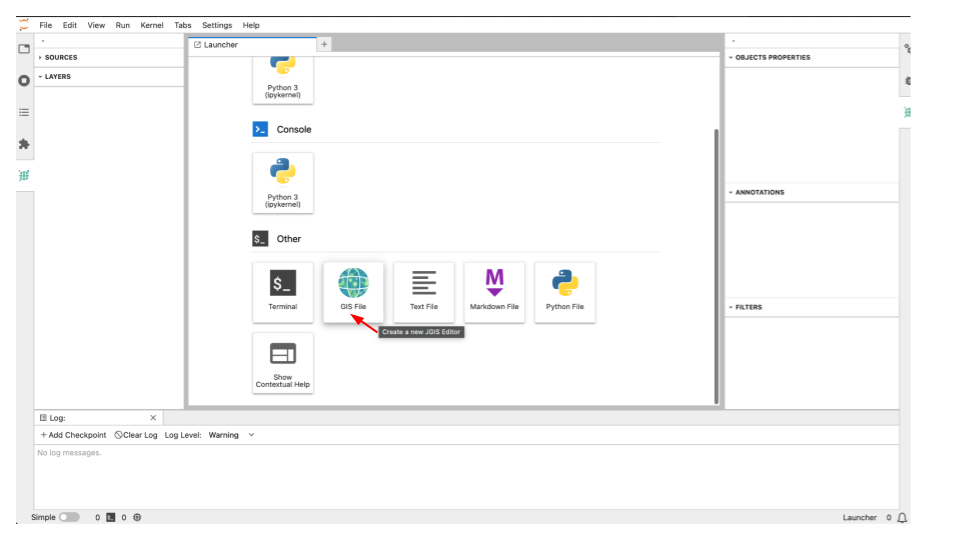Click Add Checkpoint in log toolbar
The height and width of the screenshot is (540, 960).
(73, 435)
